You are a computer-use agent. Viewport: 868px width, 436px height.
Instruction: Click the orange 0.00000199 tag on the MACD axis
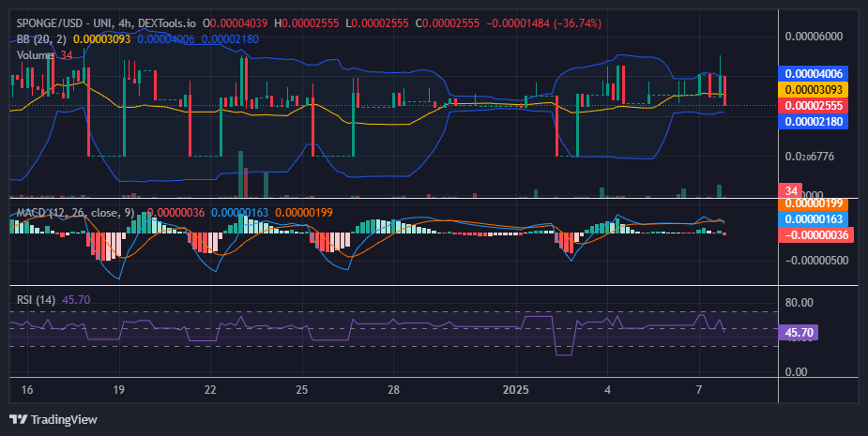point(813,203)
